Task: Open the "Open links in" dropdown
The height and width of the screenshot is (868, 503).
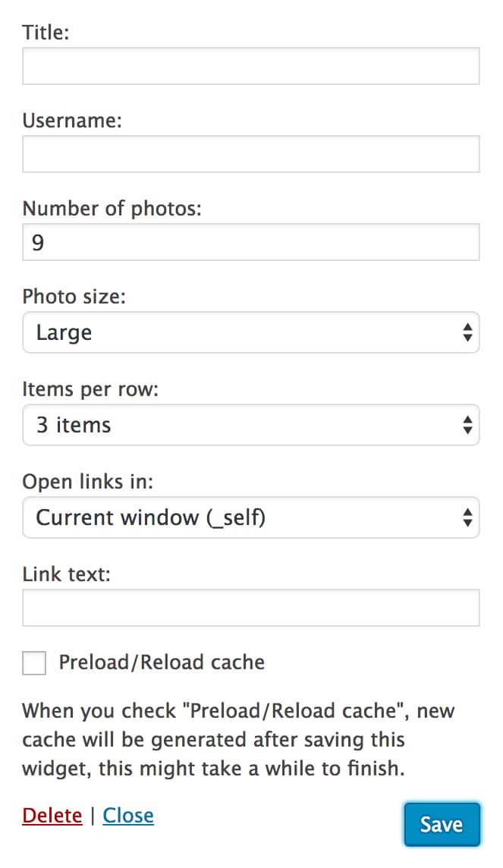Action: [x=250, y=517]
